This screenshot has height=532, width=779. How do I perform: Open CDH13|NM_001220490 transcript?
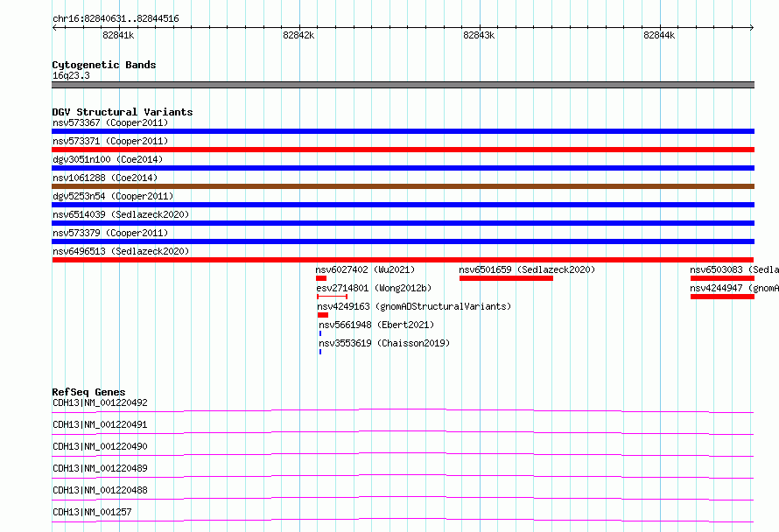[100, 446]
